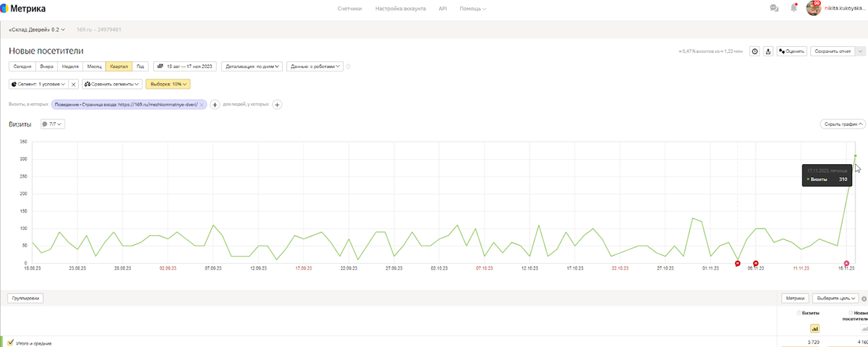Open the chat messages icon
Screen dimensions: 868x347
[774, 9]
